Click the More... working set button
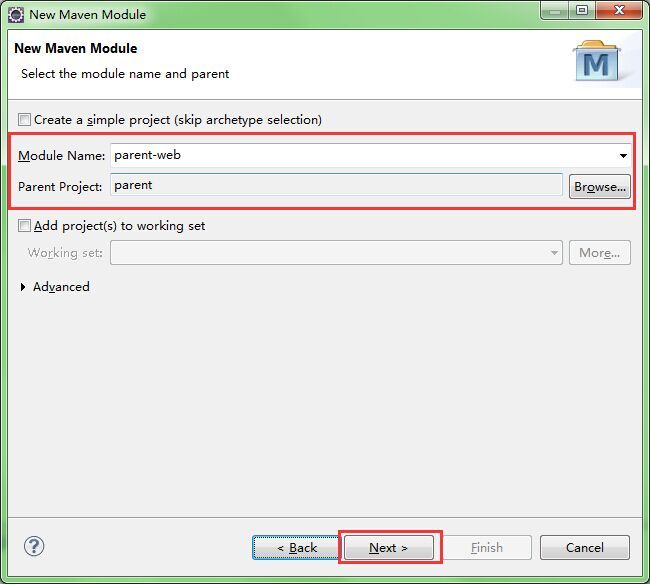The image size is (650, 584). pos(600,252)
